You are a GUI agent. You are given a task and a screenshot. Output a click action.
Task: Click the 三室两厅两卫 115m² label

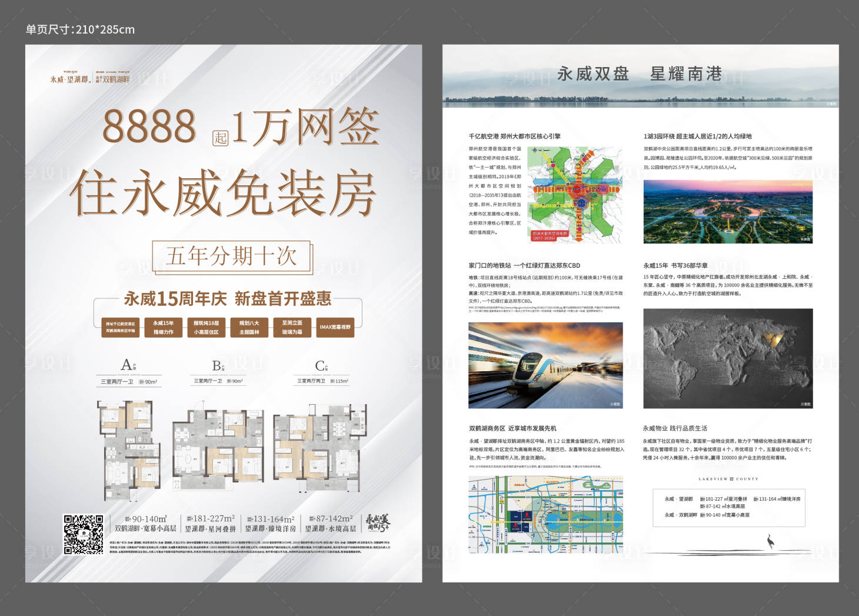pyautogui.click(x=322, y=381)
